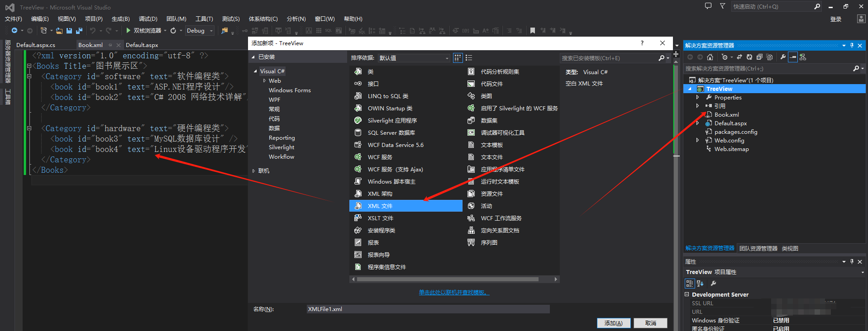The image size is (868, 331).
Task: Expand the Properties node in Solution Explorer
Action: coord(697,97)
